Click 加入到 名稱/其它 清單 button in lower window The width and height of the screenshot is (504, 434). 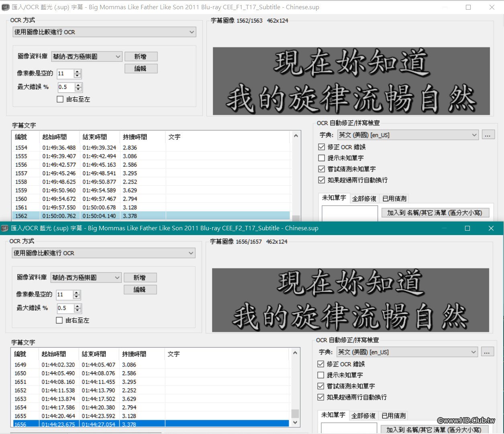pos(435,430)
